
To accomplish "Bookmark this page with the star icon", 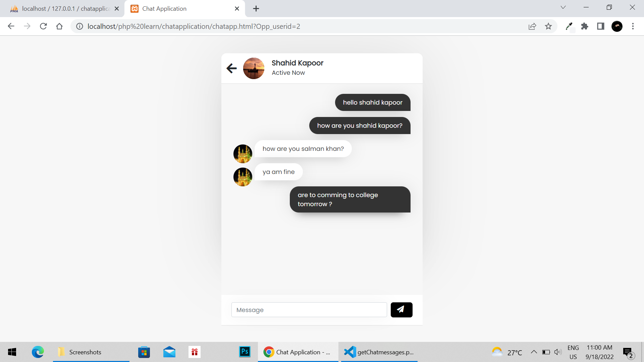I will coord(548,26).
